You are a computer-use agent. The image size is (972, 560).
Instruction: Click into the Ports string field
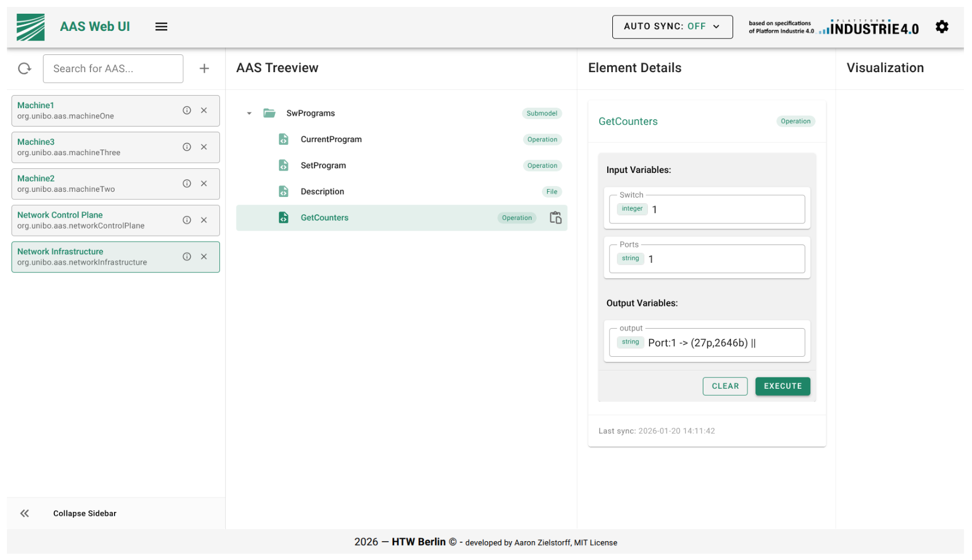coord(707,259)
